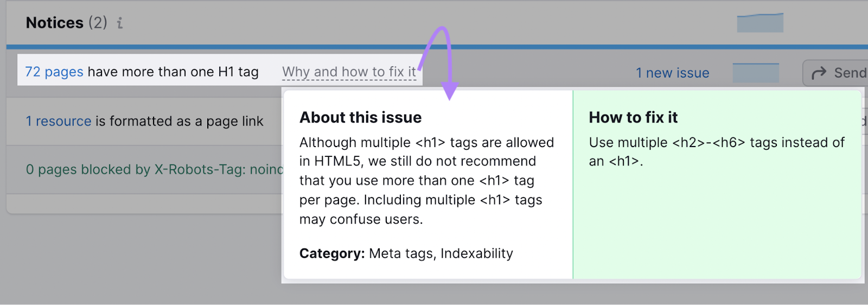Click the trend graph beside '1 new issue'
The height and width of the screenshot is (305, 868).
[755, 73]
